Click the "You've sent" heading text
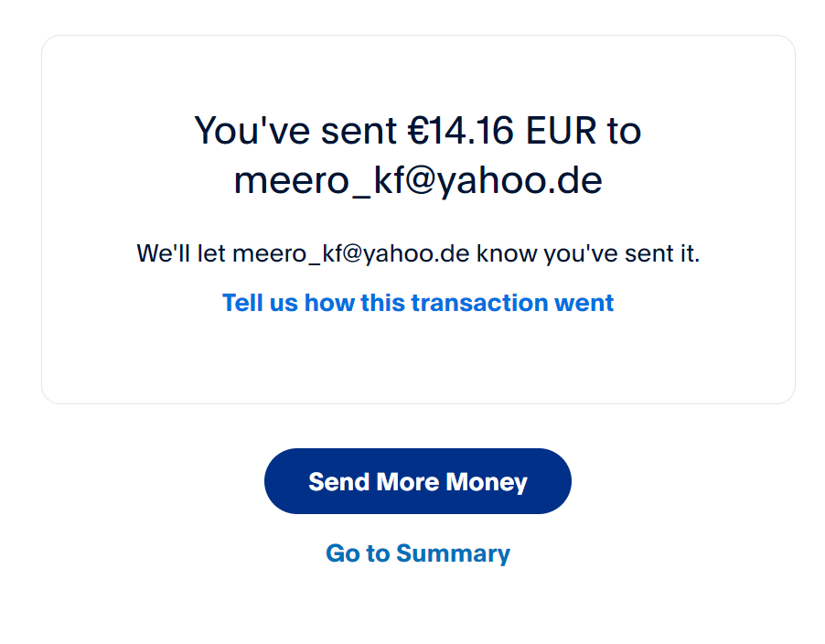 [295, 131]
